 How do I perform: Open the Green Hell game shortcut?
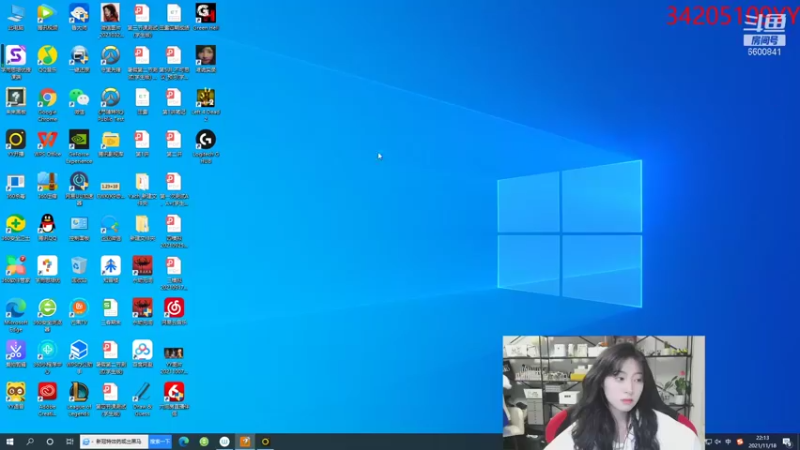[206, 17]
